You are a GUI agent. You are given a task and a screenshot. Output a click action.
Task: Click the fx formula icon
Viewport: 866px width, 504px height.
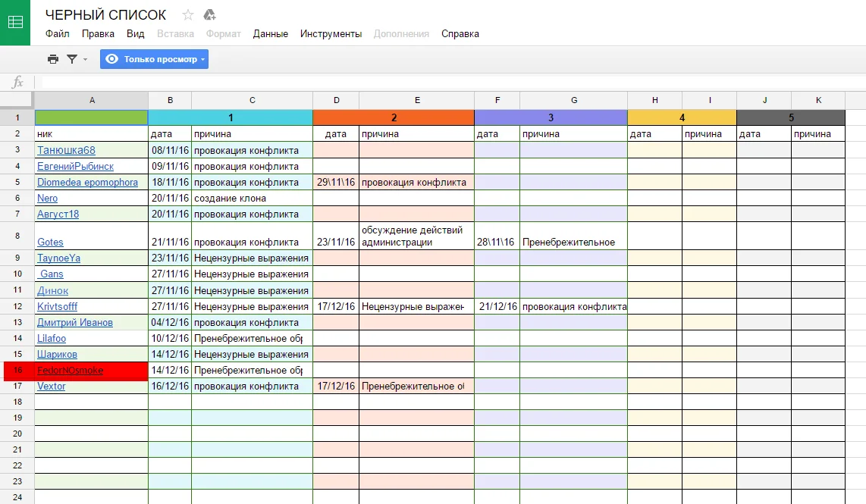pos(17,82)
